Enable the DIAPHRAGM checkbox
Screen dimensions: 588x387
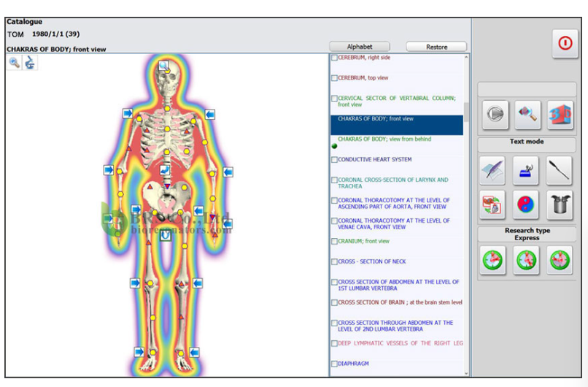click(x=334, y=364)
